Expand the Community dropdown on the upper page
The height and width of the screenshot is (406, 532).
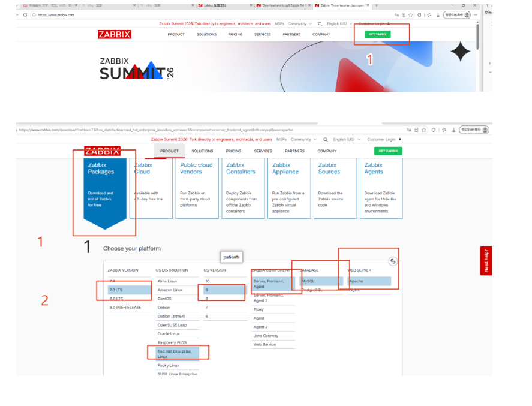pyautogui.click(x=300, y=24)
